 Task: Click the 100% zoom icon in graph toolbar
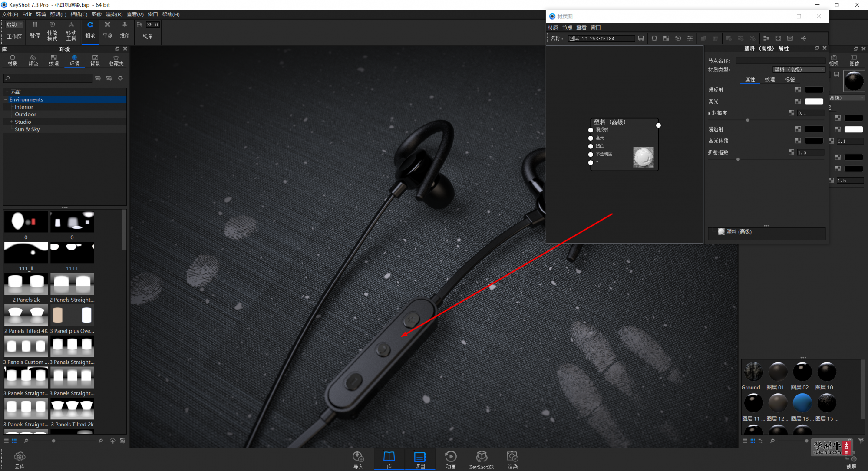point(790,38)
